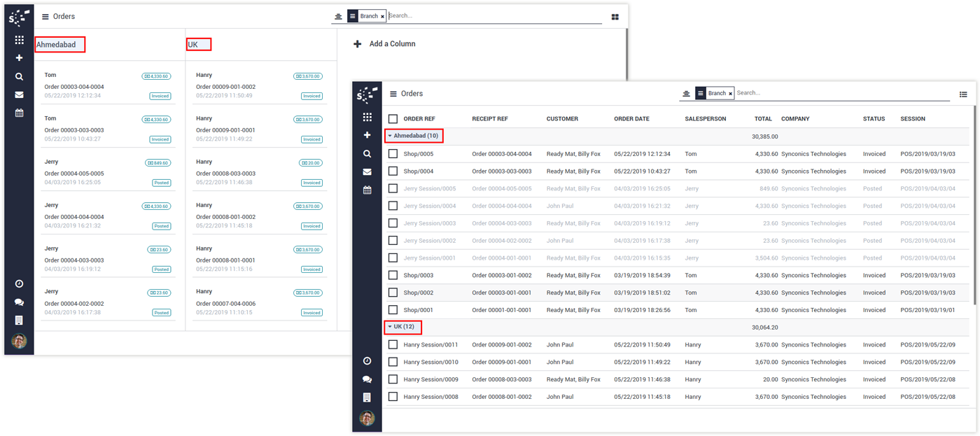
Task: Open chat bubbles icon in kanban window sidebar
Action: pos(19,302)
